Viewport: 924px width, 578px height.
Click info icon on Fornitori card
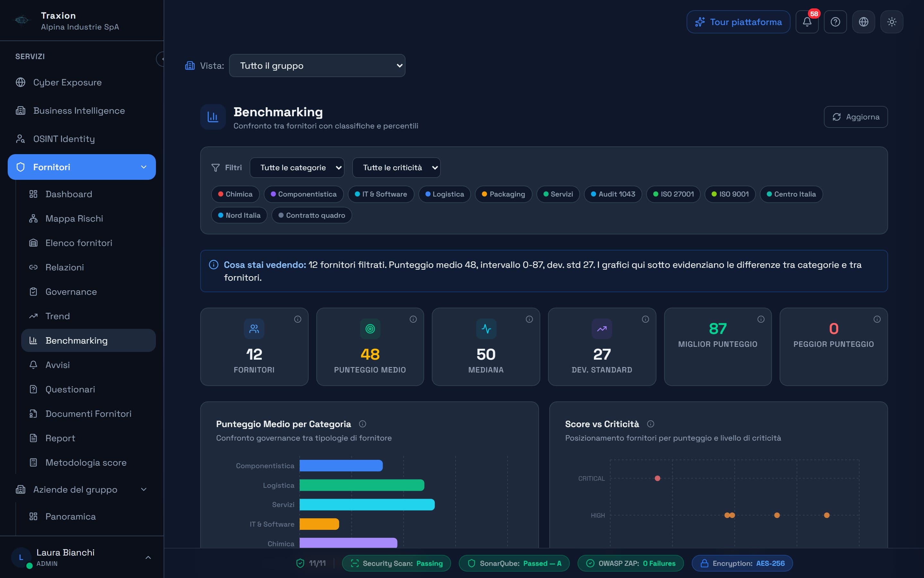tap(297, 319)
